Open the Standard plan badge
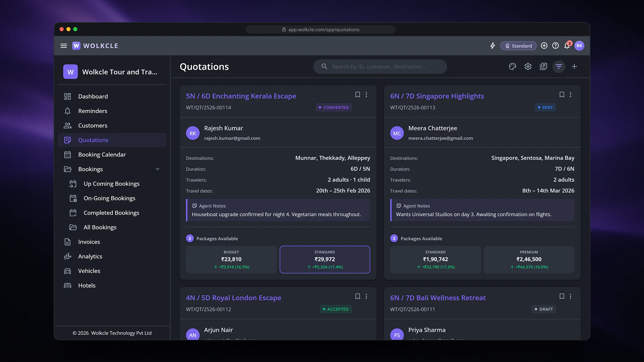Image resolution: width=644 pixels, height=362 pixels. (518, 46)
